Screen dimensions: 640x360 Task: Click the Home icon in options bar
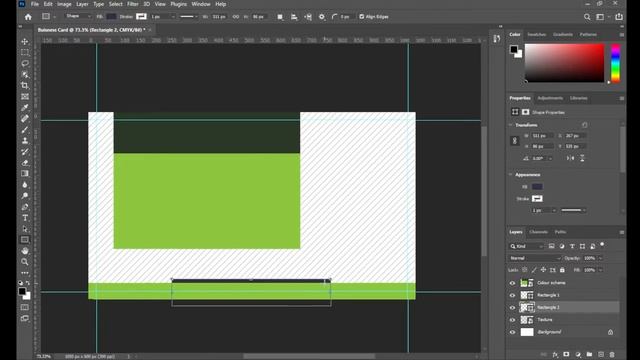pyautogui.click(x=28, y=17)
